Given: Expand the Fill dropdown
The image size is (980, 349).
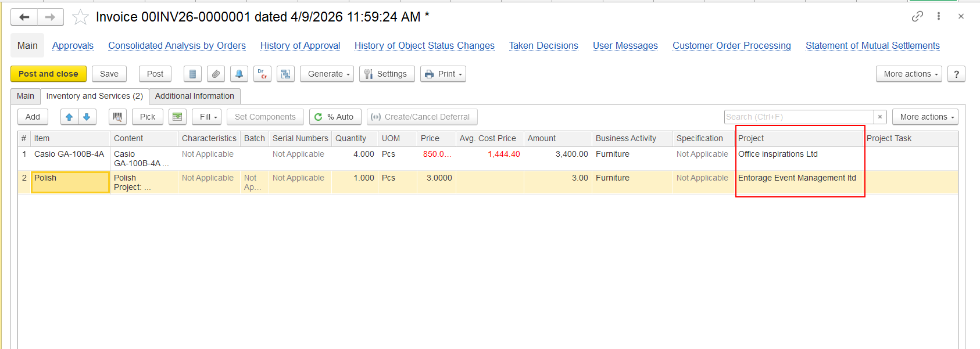Looking at the screenshot, I should [x=207, y=117].
